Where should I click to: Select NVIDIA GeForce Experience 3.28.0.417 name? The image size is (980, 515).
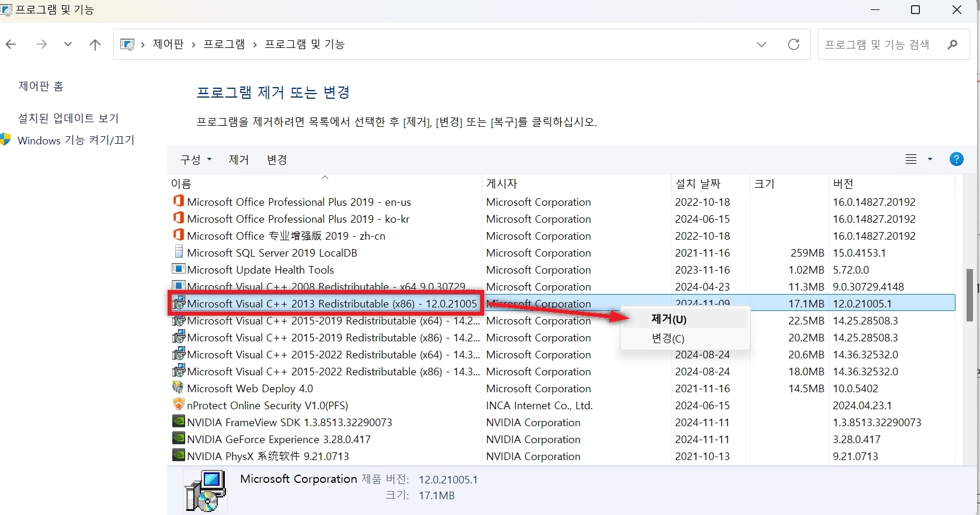[x=279, y=440]
